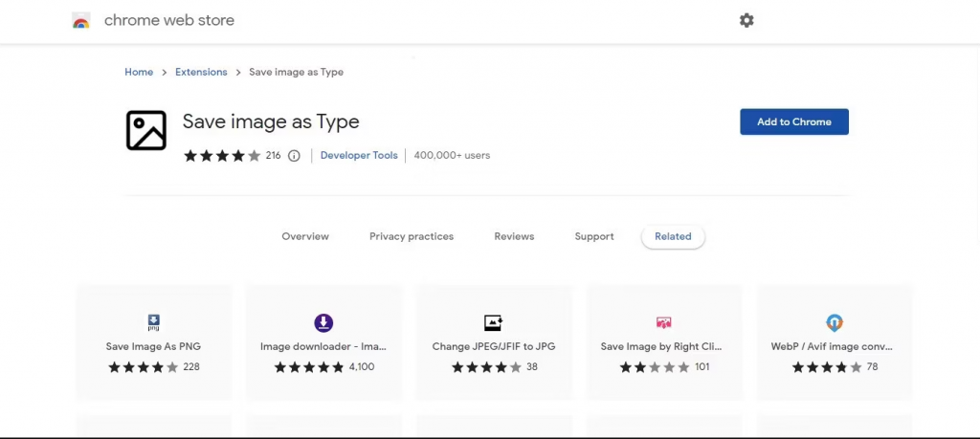The image size is (980, 439).
Task: Open Extensions in the breadcrumb
Action: (201, 72)
